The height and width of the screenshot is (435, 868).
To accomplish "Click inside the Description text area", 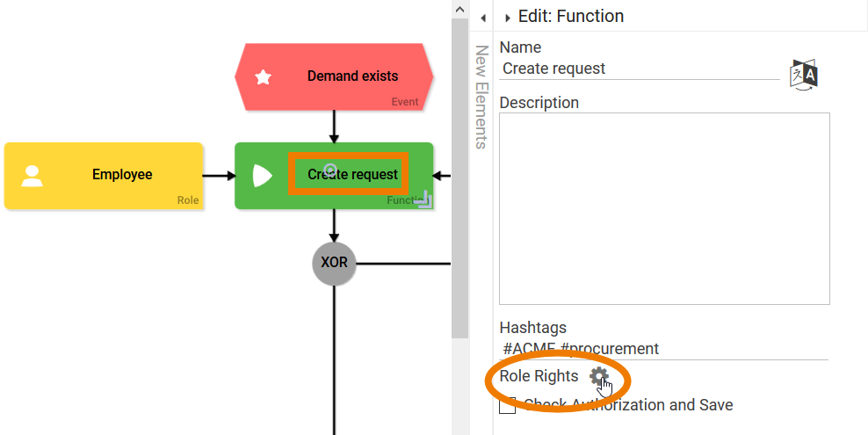I will tap(664, 208).
